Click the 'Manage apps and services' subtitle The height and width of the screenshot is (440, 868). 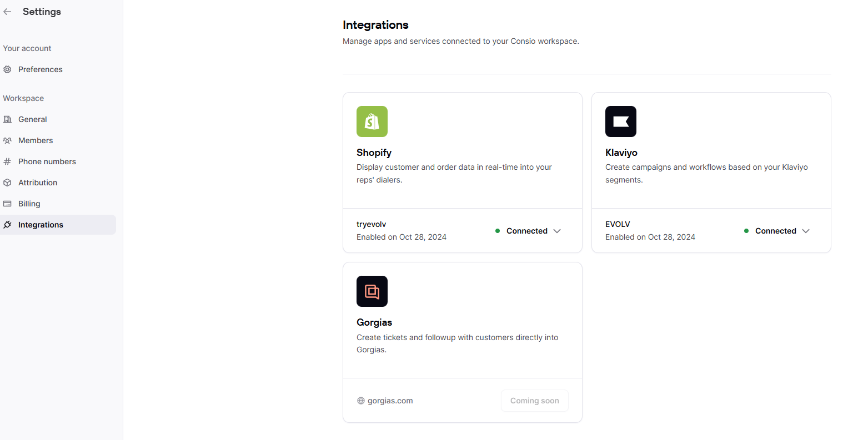(461, 41)
